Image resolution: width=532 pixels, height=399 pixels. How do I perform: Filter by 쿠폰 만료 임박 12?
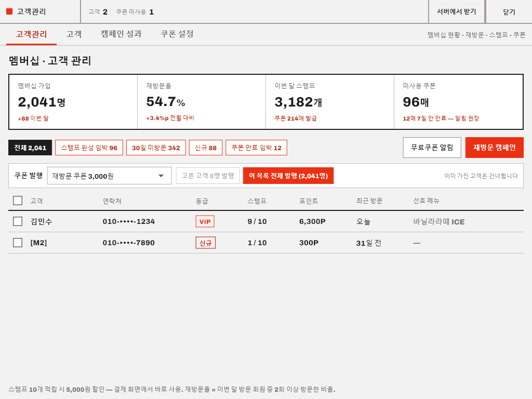pyautogui.click(x=256, y=148)
